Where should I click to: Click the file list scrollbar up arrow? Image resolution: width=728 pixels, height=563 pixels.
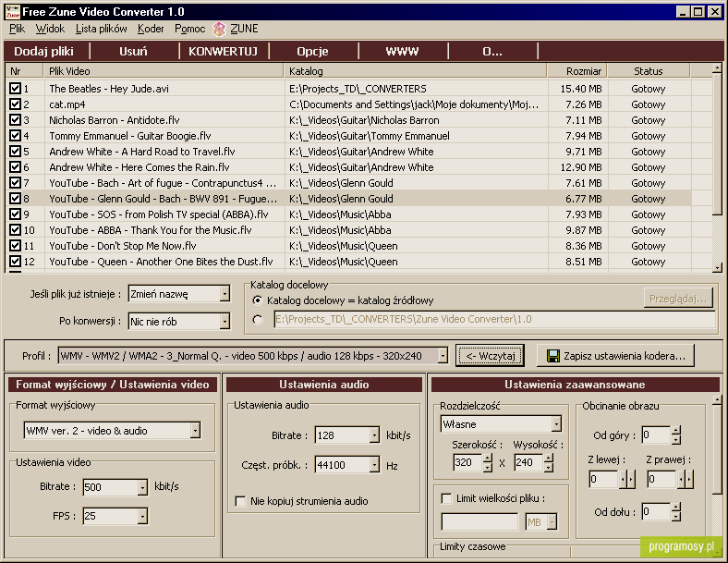coord(717,68)
